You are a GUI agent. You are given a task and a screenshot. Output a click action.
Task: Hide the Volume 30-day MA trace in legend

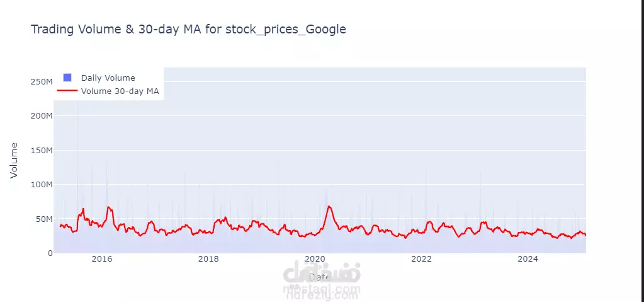click(120, 91)
